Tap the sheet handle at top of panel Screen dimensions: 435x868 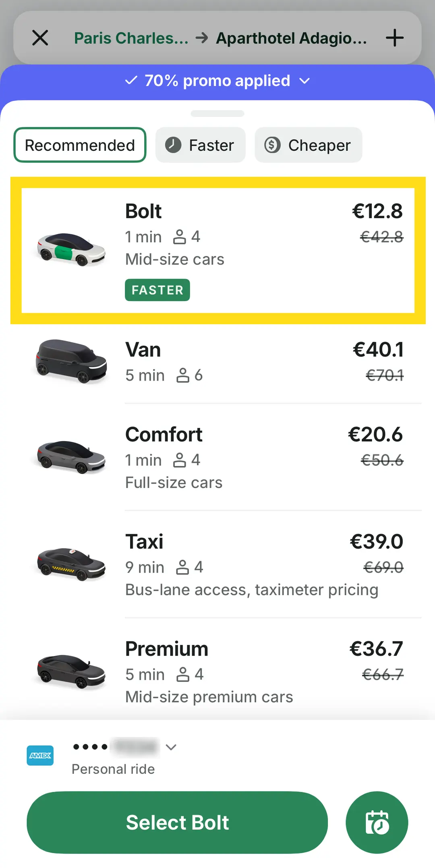(x=217, y=114)
